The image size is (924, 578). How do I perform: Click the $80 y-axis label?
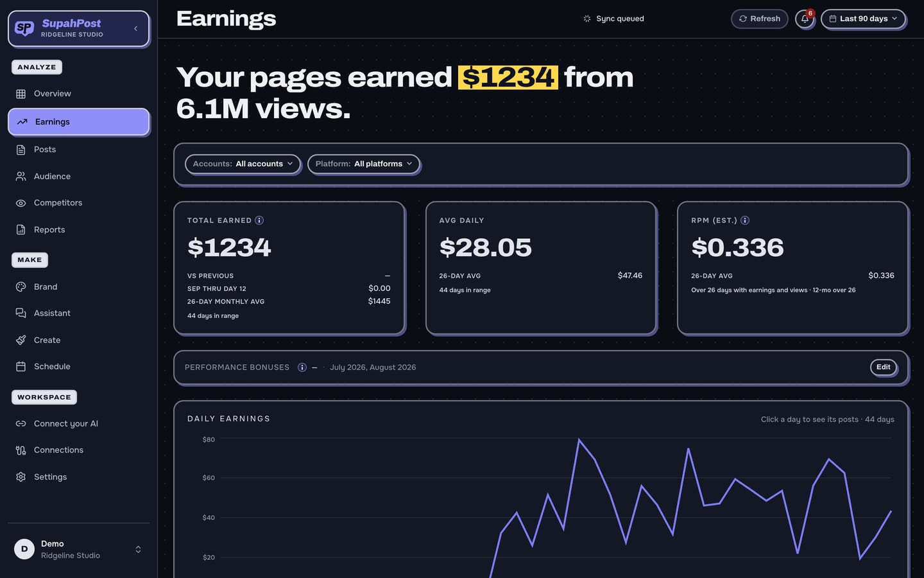tap(209, 440)
